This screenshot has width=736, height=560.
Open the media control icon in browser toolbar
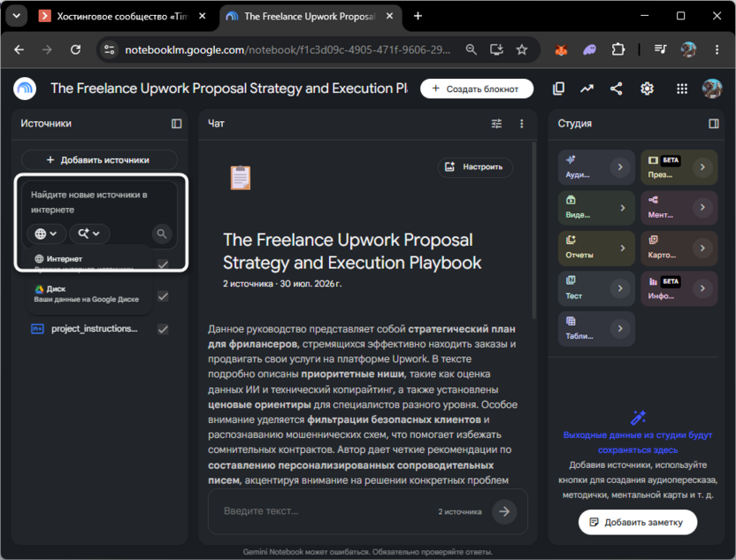(660, 50)
